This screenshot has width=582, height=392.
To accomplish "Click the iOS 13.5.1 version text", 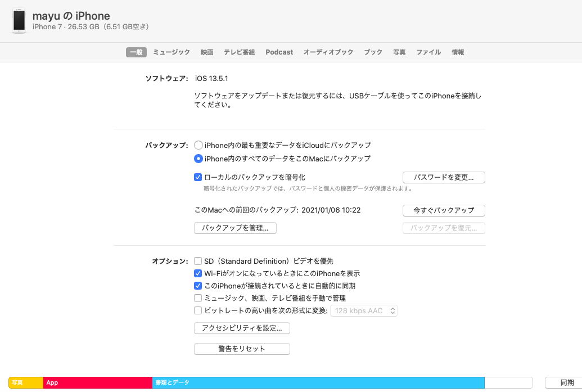I will point(211,79).
